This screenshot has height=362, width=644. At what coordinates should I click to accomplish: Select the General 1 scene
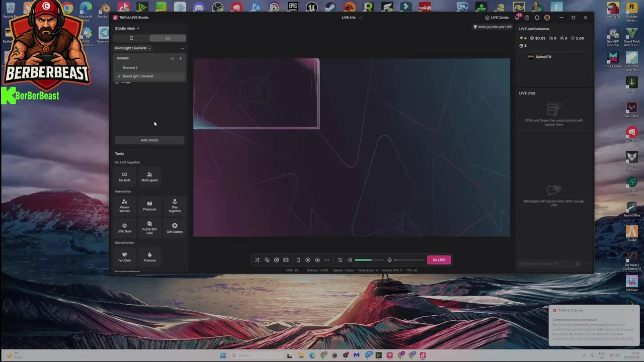click(150, 67)
